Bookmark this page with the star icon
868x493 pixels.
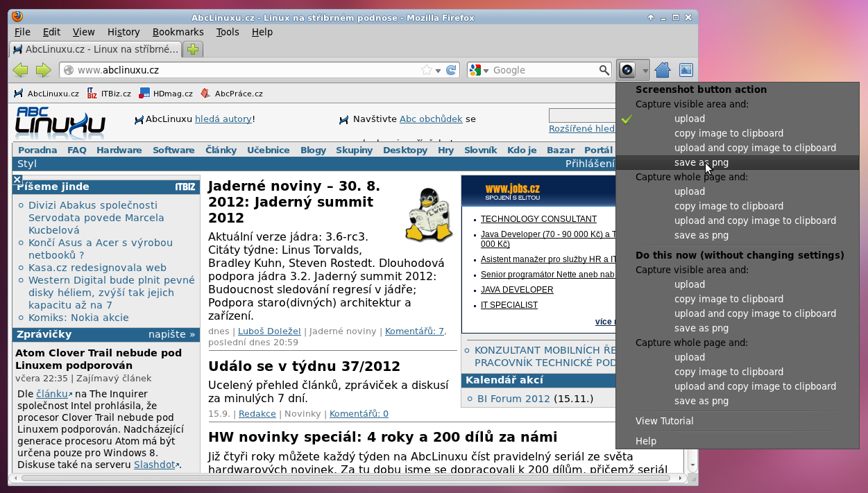click(x=426, y=70)
